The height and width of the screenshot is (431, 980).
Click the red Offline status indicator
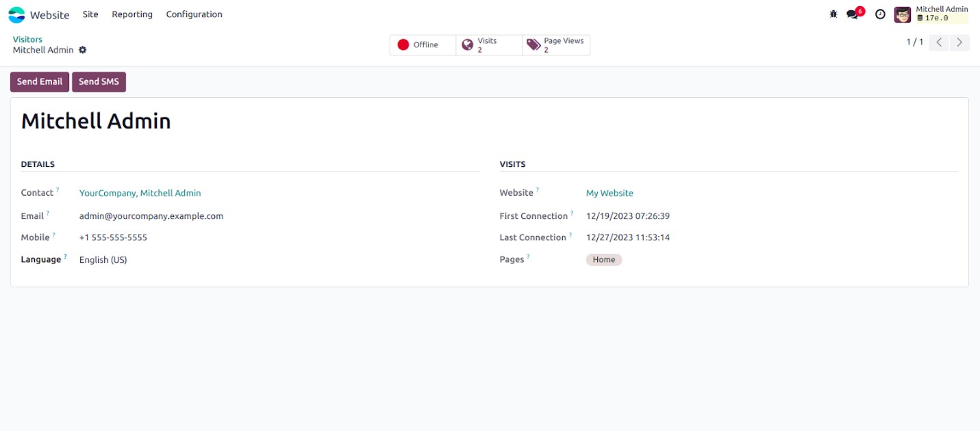pos(403,44)
